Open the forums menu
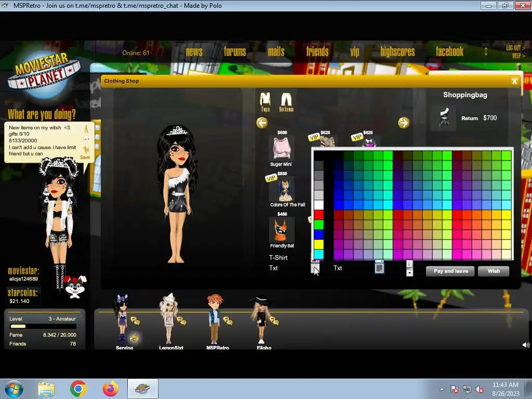 click(235, 51)
